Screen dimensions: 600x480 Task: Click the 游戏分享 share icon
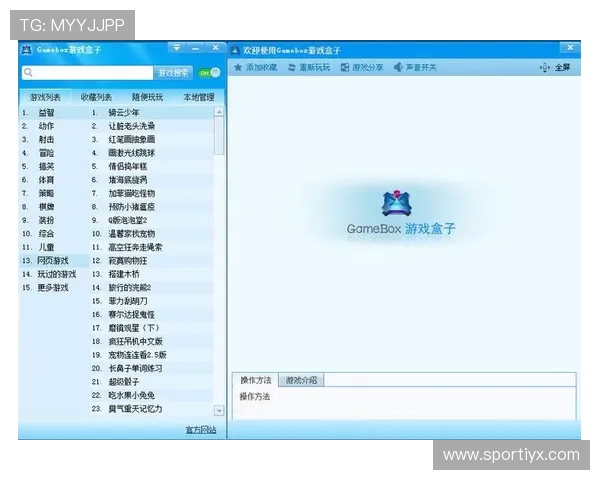click(x=345, y=67)
